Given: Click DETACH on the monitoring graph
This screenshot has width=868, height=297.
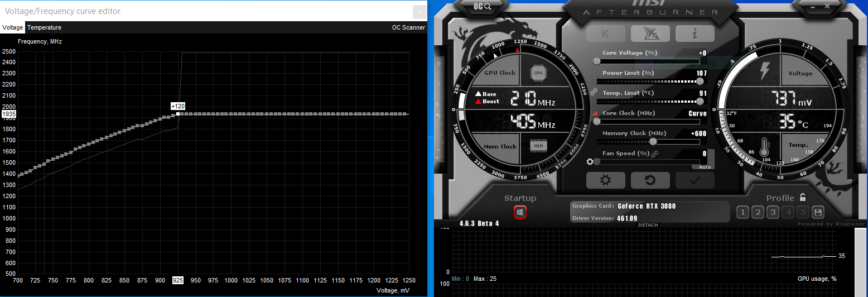Looking at the screenshot, I should [648, 226].
